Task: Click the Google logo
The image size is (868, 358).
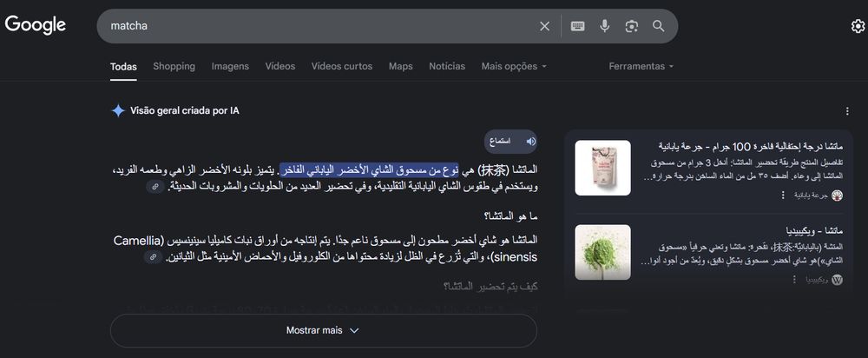Action: [x=36, y=25]
